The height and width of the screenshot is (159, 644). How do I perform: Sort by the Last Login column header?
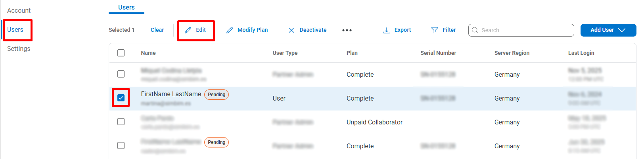coord(581,53)
